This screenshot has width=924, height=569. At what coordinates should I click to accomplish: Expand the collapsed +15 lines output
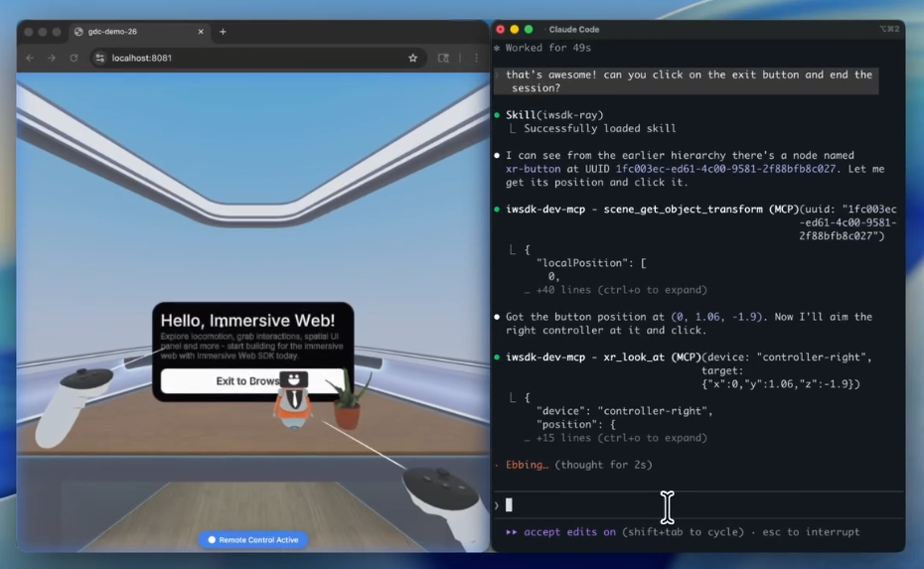tap(615, 438)
